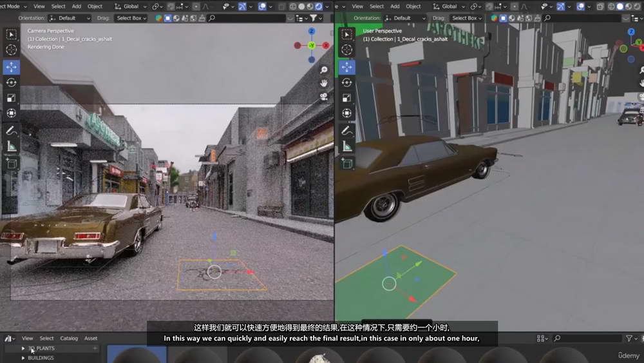The height and width of the screenshot is (363, 644).
Task: Open asset browser Select menu
Action: tap(46, 338)
